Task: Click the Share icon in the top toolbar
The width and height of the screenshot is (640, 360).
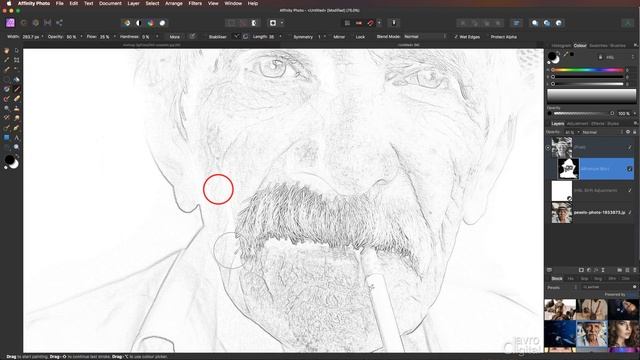Action: (x=60, y=23)
